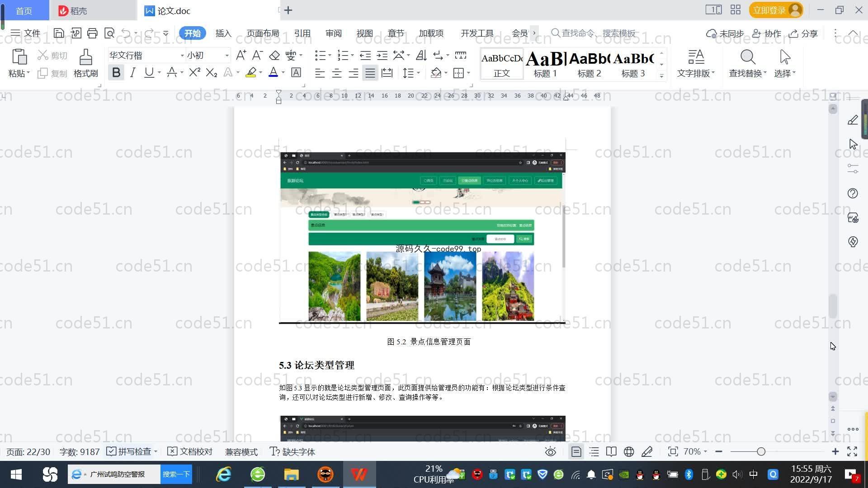
Task: Toggle align left
Action: click(x=320, y=73)
